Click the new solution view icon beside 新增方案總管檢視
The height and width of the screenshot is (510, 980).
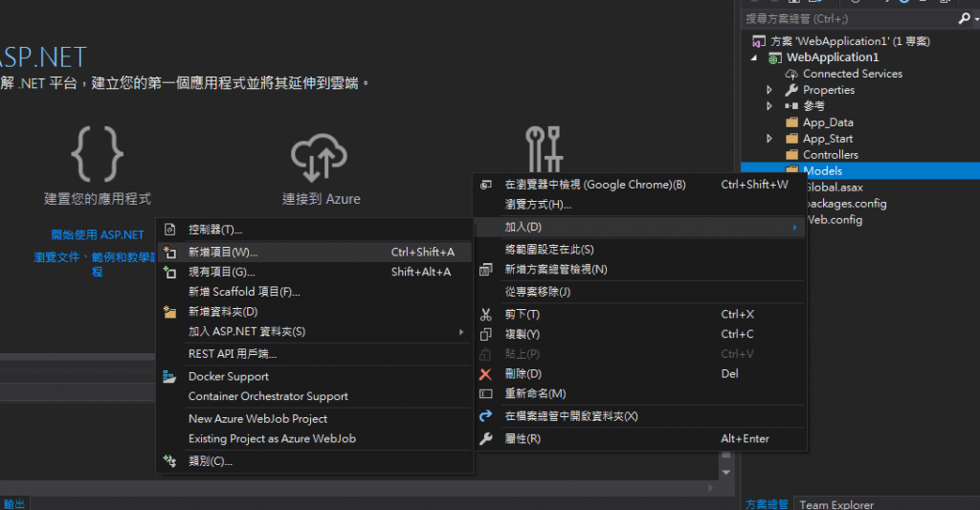coord(485,270)
